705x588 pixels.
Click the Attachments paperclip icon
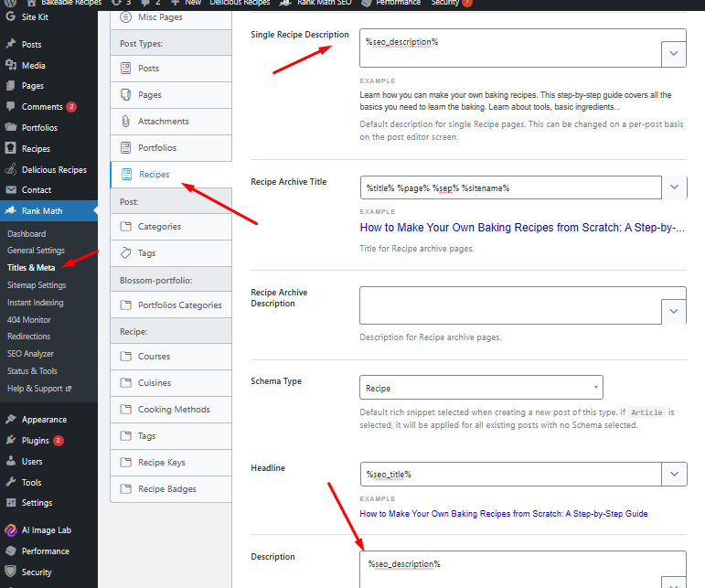pyautogui.click(x=126, y=122)
